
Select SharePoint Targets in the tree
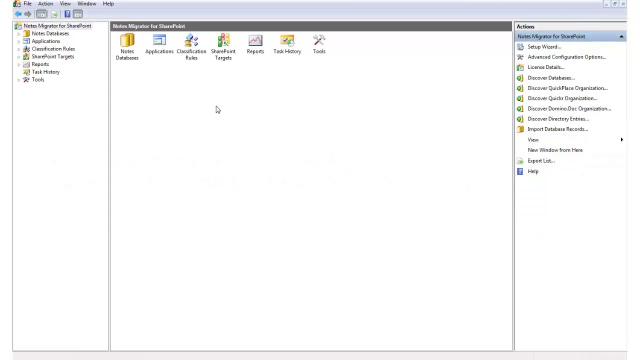[x=53, y=57]
